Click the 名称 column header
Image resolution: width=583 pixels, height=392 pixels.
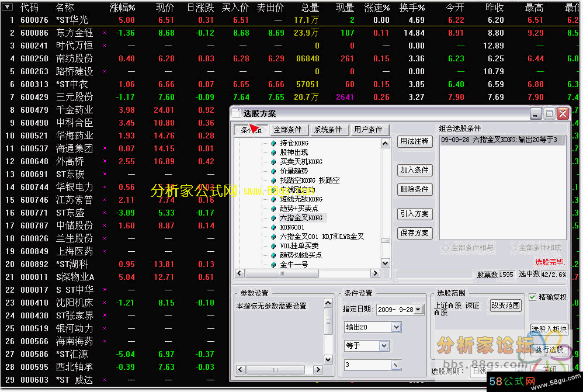(65, 8)
